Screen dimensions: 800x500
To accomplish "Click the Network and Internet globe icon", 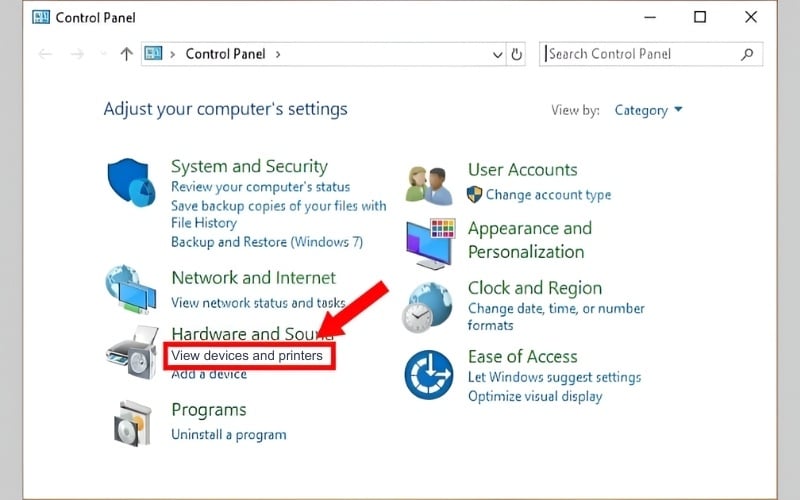I will click(x=132, y=289).
